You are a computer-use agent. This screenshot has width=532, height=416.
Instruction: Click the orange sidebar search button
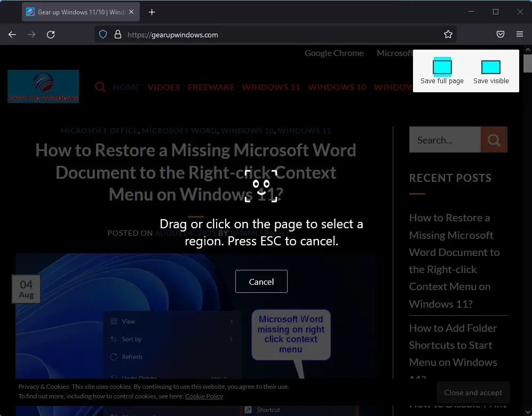click(x=494, y=140)
